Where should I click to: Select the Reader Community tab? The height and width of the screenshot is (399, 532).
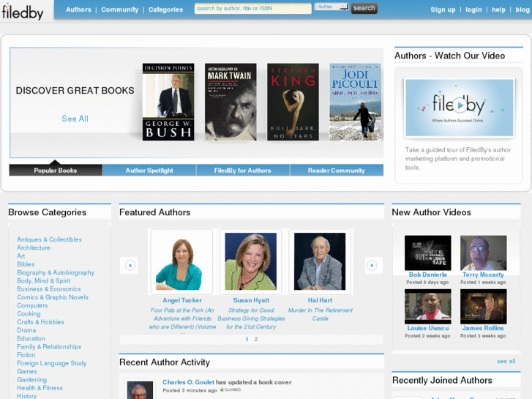[x=336, y=171]
